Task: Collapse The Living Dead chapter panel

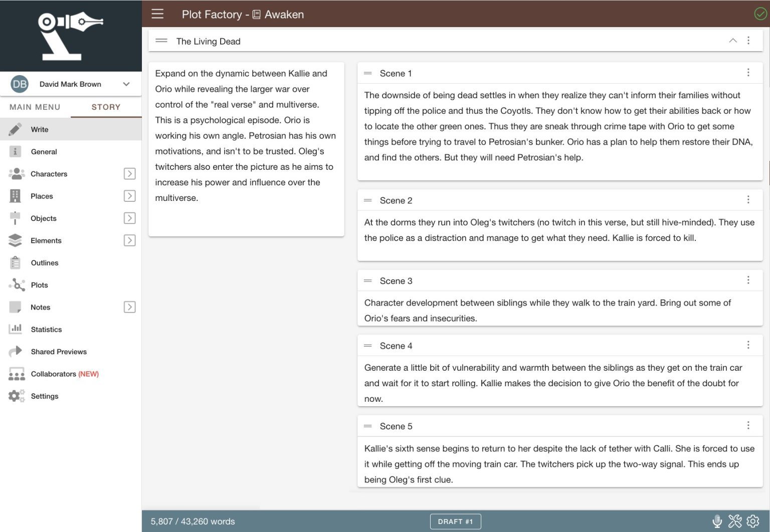Action: 733,41
